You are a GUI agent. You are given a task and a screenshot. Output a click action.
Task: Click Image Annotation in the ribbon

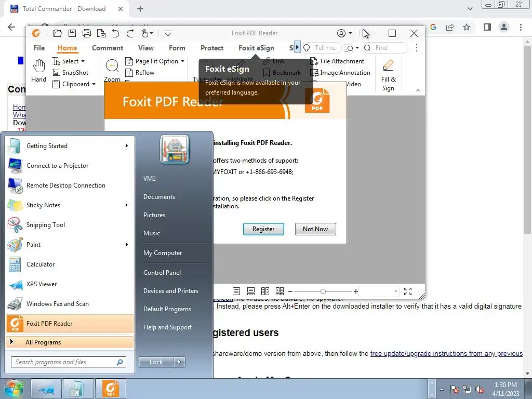(340, 73)
